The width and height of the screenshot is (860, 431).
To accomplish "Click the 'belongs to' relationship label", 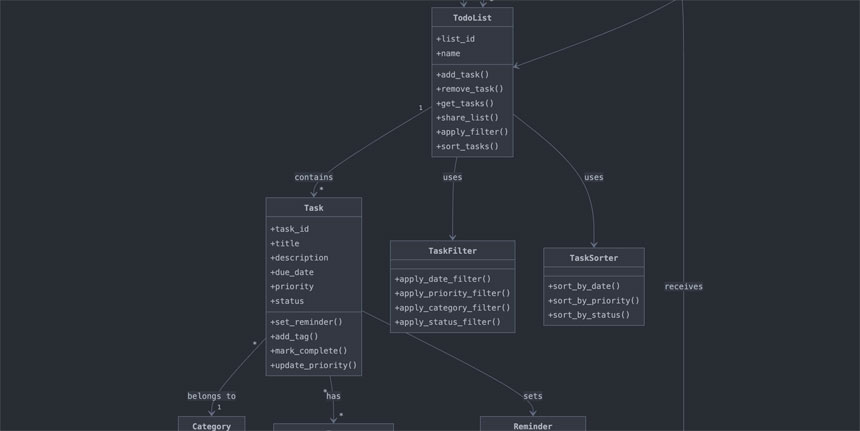I will 211,396.
